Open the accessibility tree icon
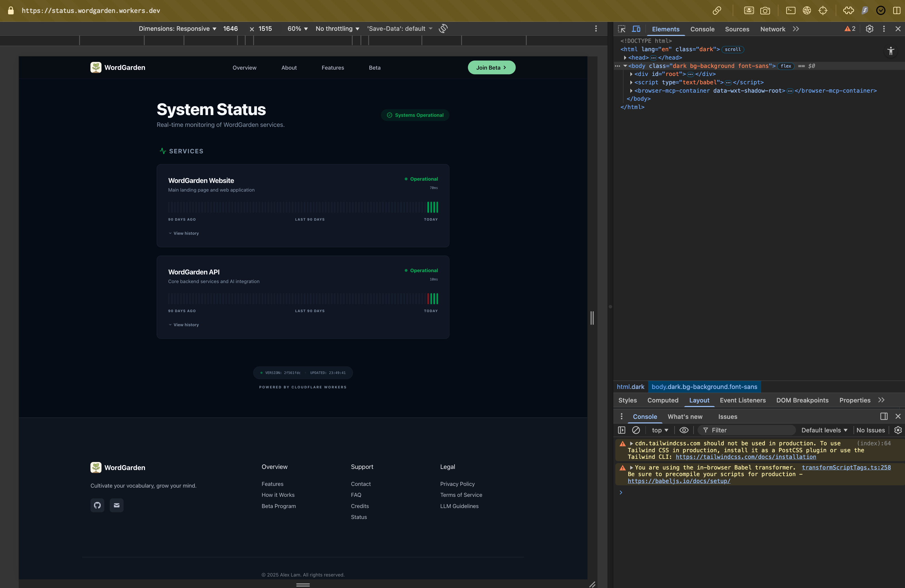905x588 pixels. [891, 51]
